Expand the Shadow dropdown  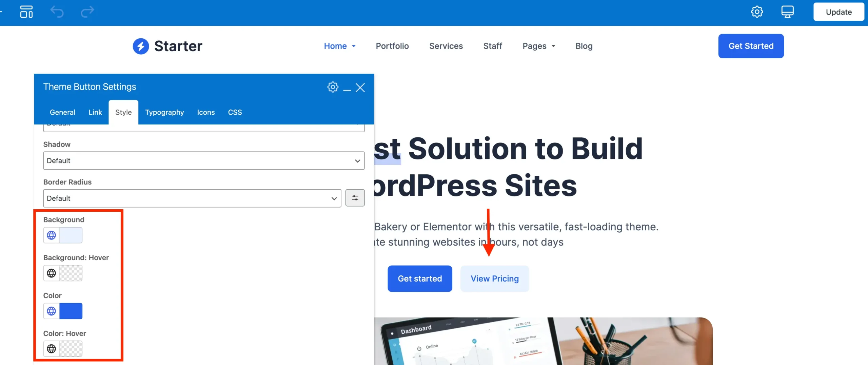[204, 161]
